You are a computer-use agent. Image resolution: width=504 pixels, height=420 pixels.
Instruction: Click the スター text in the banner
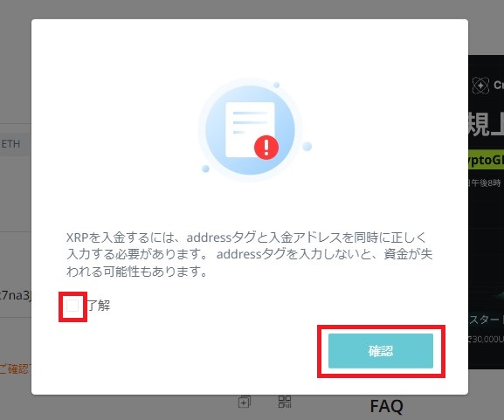click(486, 320)
